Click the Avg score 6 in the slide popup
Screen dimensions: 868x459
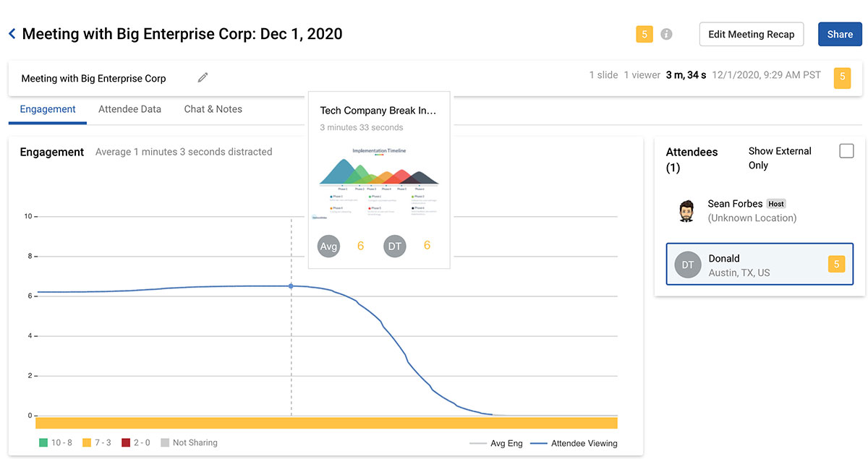tap(360, 246)
